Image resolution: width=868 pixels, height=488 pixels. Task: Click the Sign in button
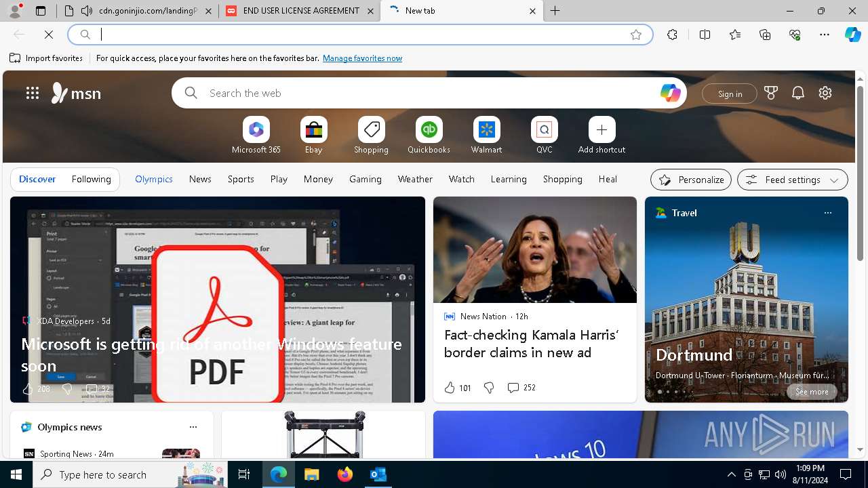pos(730,94)
